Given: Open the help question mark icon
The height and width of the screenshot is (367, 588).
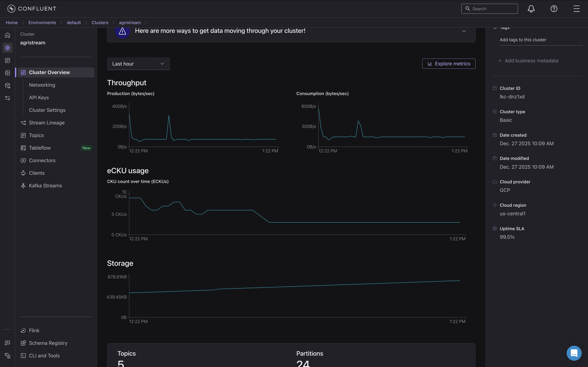Looking at the screenshot, I should 554,9.
